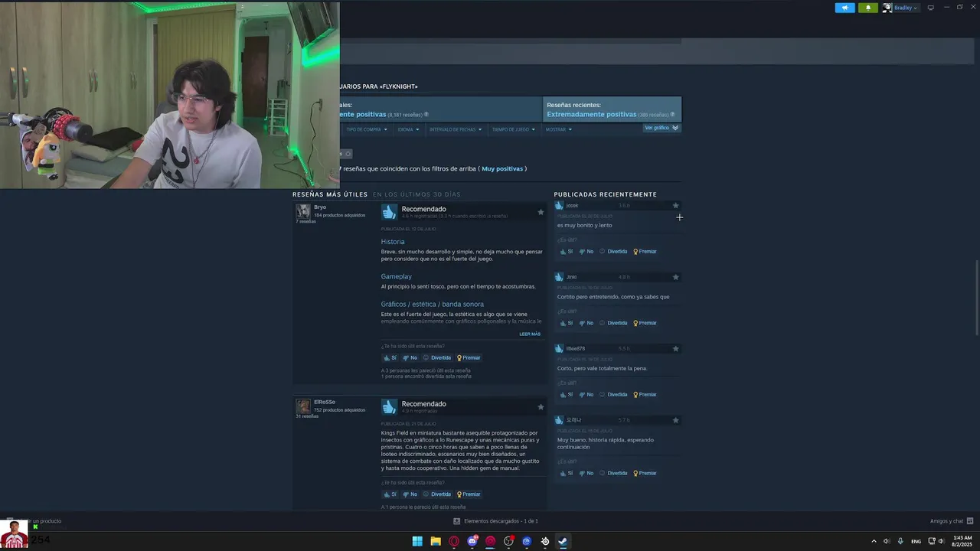This screenshot has height=551, width=980.
Task: Click Premiar on Bryo's review
Action: 469,357
